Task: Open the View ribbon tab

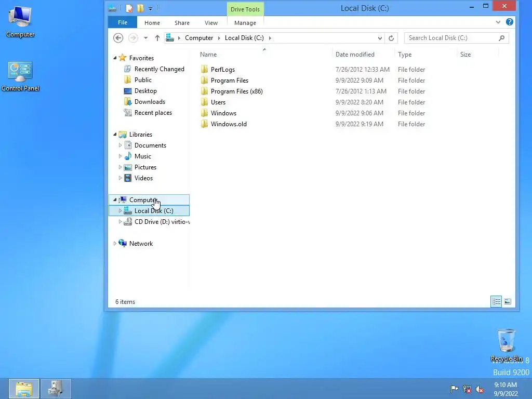Action: (x=211, y=23)
